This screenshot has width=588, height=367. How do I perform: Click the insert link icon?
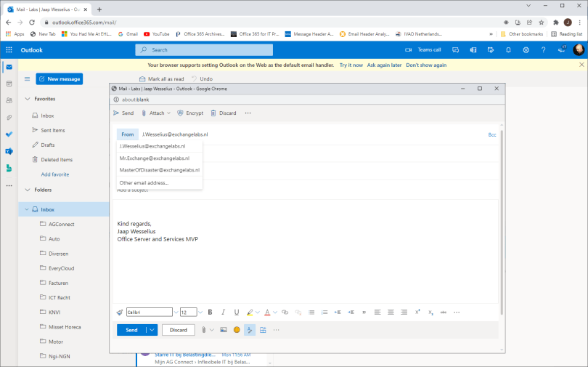pyautogui.click(x=285, y=312)
